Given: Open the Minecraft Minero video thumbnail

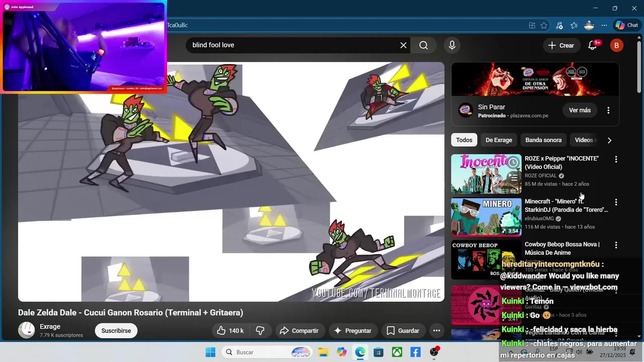Looking at the screenshot, I should coord(486,217).
